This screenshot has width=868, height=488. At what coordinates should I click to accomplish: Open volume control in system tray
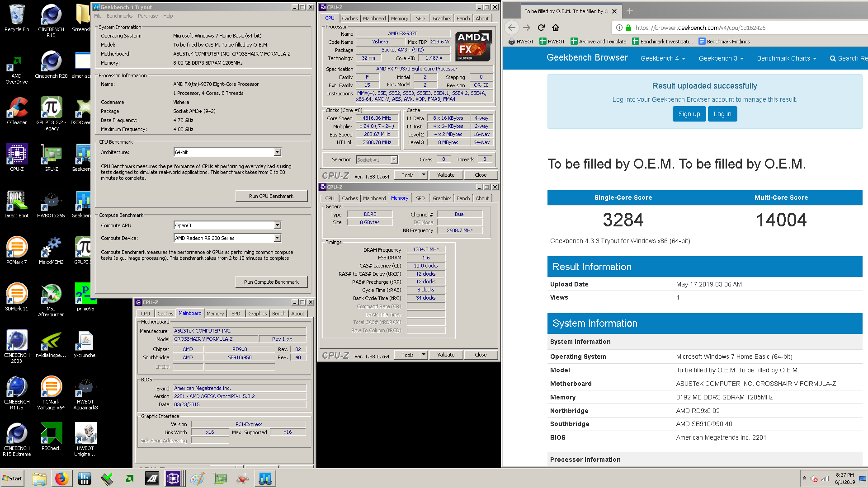tap(814, 479)
